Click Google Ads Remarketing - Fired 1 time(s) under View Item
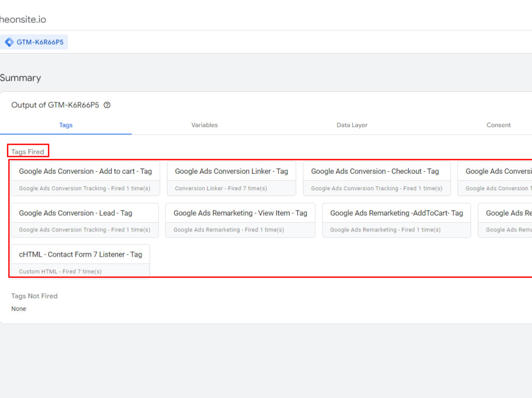532x398 pixels. pyautogui.click(x=229, y=230)
